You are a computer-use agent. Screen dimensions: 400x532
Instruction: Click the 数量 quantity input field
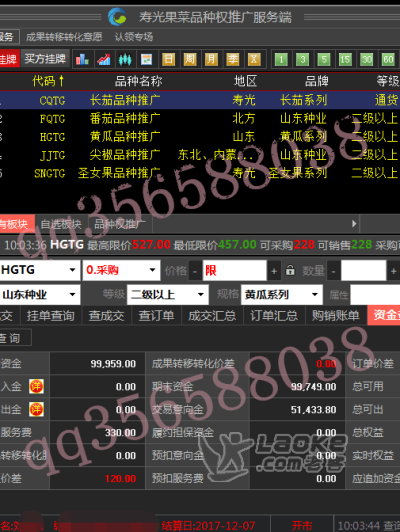pyautogui.click(x=364, y=270)
